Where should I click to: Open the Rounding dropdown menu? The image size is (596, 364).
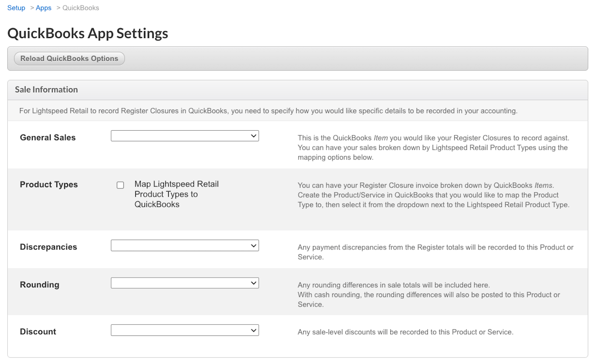[x=185, y=283]
